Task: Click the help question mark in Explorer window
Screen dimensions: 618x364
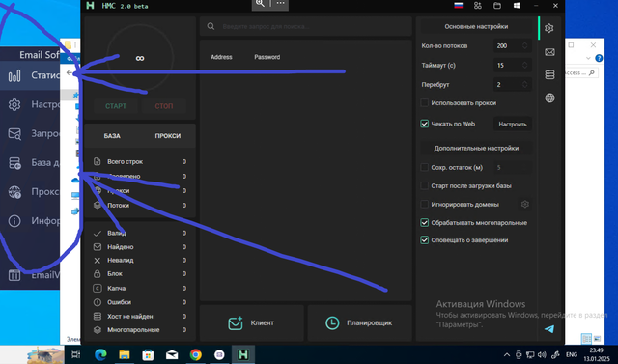Action: tap(599, 58)
